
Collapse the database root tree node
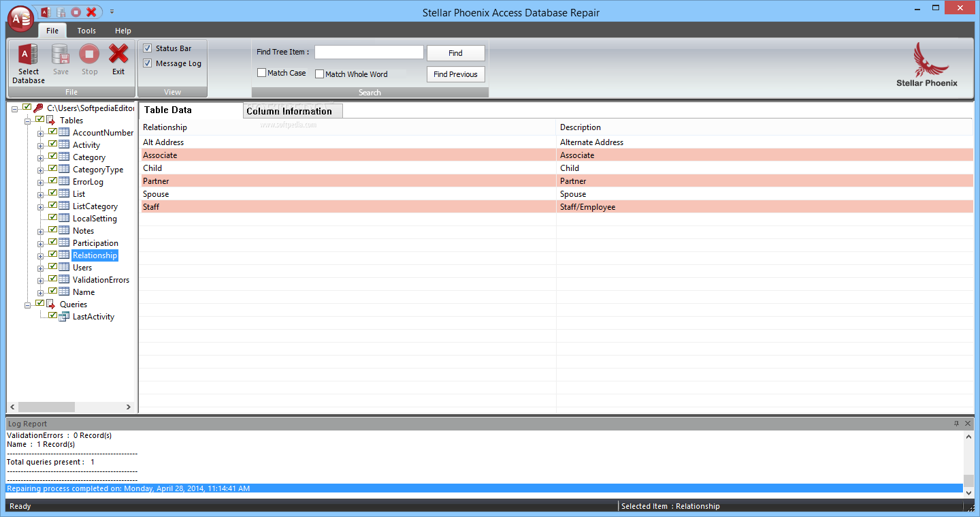tap(15, 109)
